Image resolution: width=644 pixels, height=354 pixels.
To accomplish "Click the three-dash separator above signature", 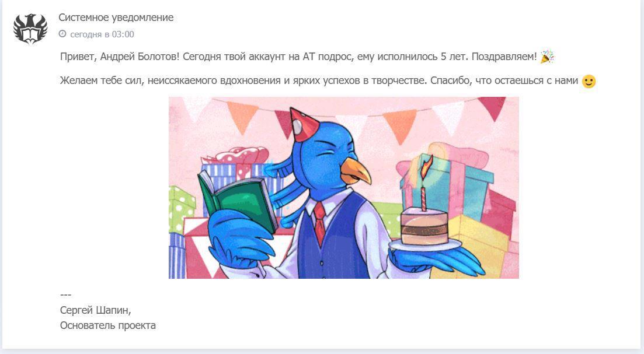I will click(x=65, y=295).
